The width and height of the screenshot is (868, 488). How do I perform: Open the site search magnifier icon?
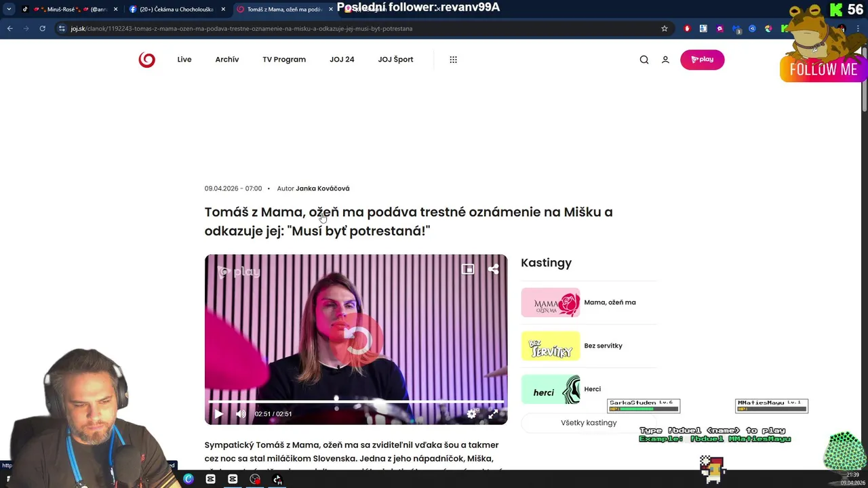[x=644, y=60]
